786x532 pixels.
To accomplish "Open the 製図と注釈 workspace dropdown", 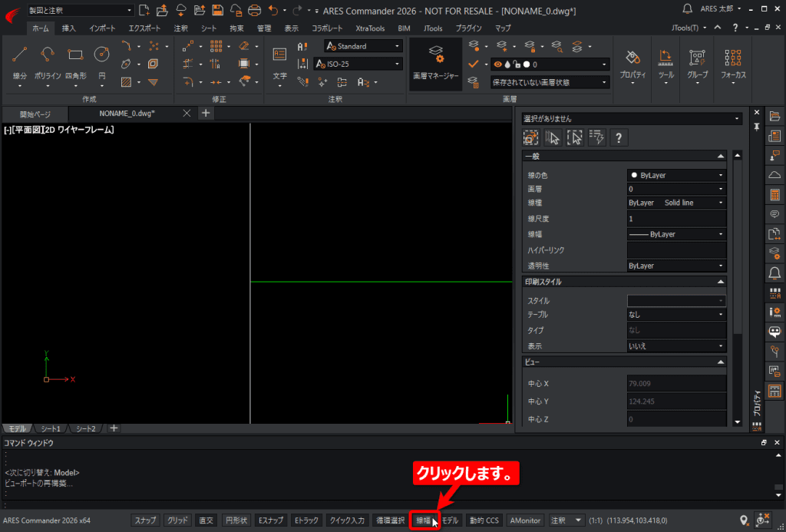I will click(x=81, y=10).
